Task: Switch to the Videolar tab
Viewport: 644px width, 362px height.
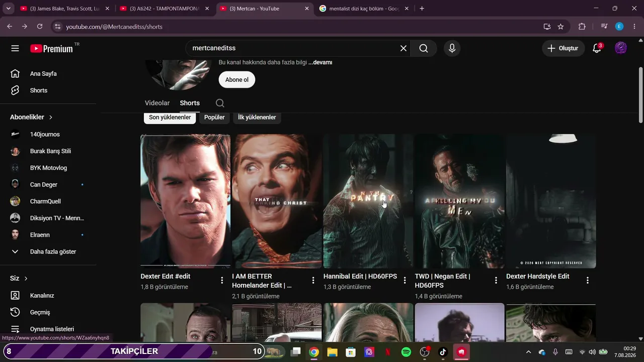Action: point(157,103)
